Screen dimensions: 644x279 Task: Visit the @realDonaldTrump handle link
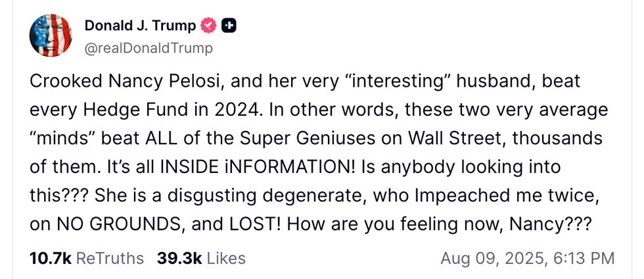pos(149,49)
